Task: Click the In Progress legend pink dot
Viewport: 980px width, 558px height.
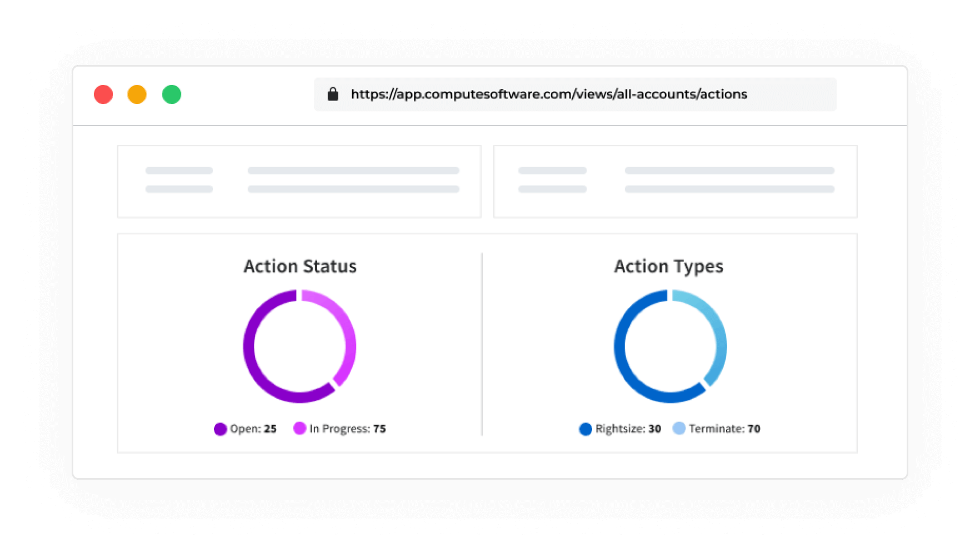Action: pyautogui.click(x=299, y=429)
